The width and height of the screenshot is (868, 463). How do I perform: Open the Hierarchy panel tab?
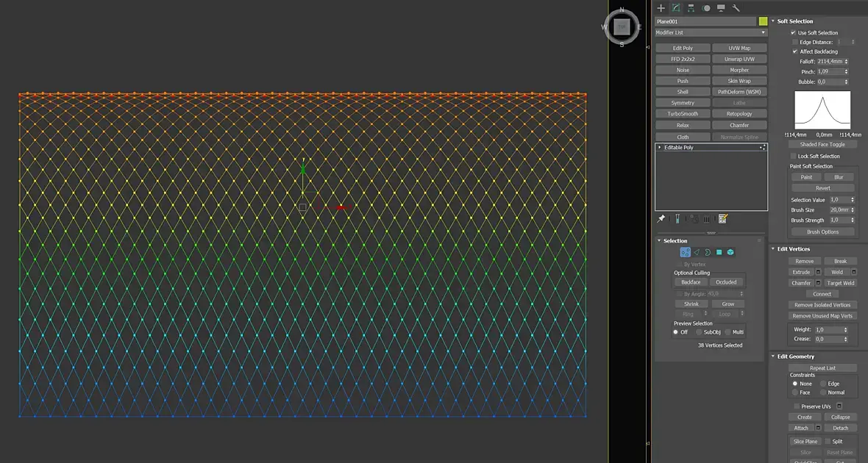(x=691, y=8)
